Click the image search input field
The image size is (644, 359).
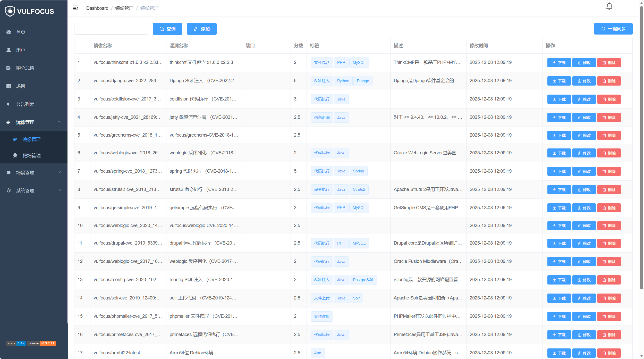coord(111,29)
